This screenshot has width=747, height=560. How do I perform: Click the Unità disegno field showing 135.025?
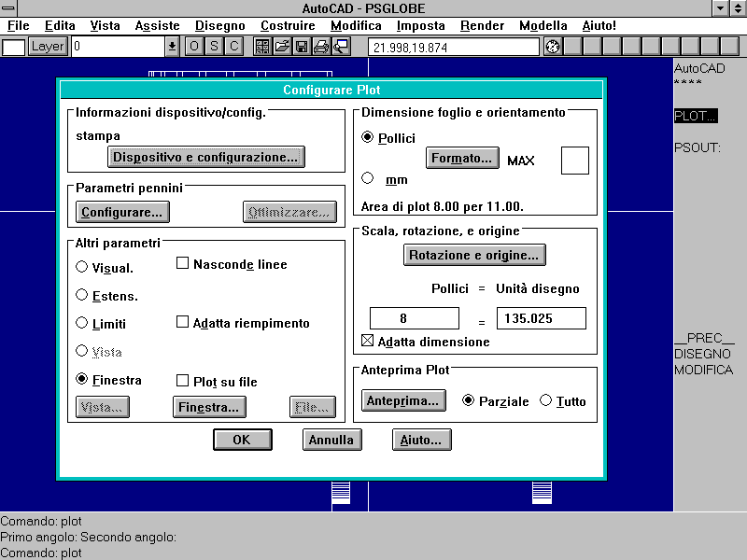pos(542,318)
